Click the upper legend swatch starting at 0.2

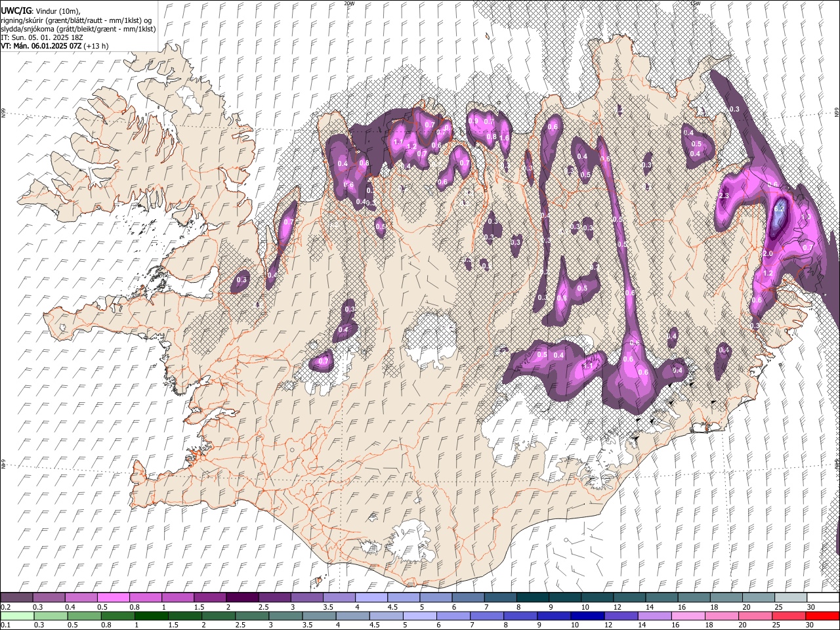click(16, 598)
